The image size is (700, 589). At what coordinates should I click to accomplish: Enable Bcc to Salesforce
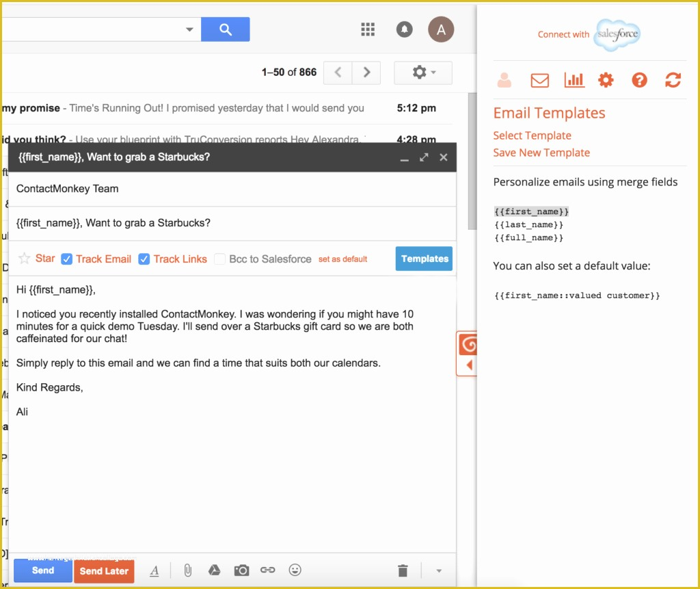point(220,259)
